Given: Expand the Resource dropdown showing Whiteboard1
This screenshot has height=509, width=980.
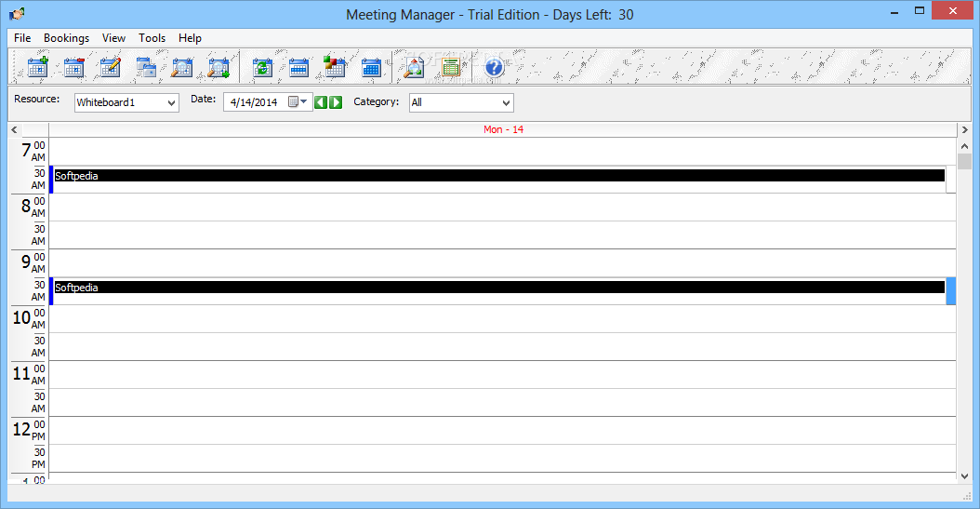Looking at the screenshot, I should pos(171,102).
